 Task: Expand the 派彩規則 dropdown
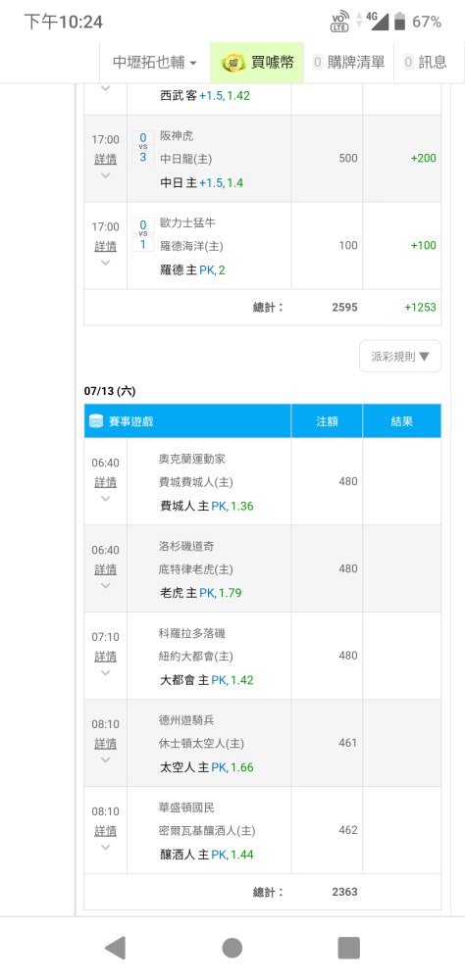pyautogui.click(x=400, y=357)
